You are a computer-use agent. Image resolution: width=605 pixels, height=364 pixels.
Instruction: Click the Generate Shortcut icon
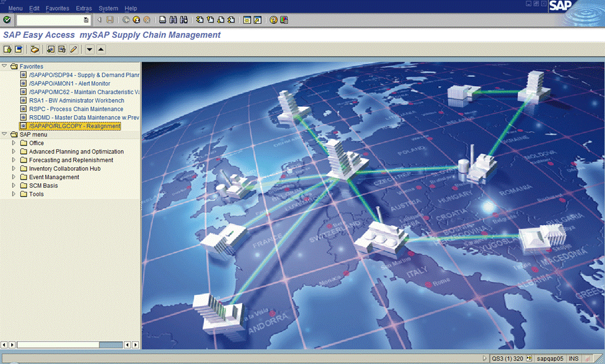[x=258, y=19]
